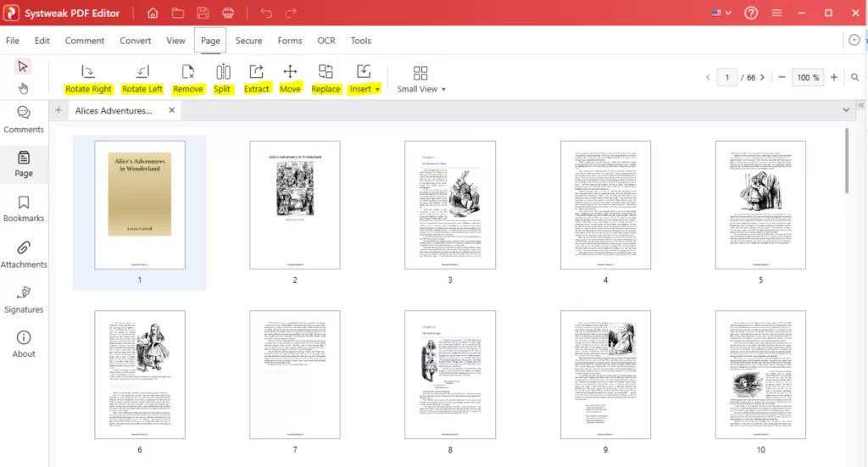The height and width of the screenshot is (467, 868).
Task: Select page 10 thumbnail
Action: [760, 375]
